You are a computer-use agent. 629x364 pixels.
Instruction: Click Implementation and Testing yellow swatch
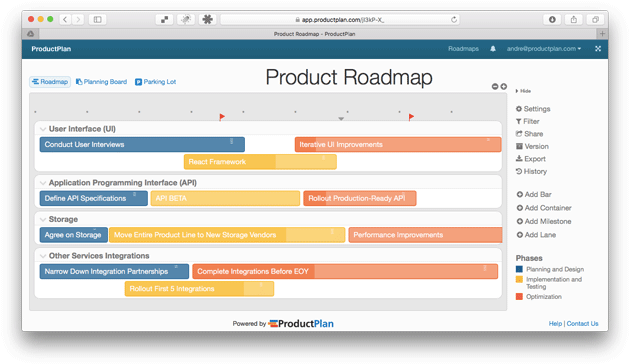[519, 279]
